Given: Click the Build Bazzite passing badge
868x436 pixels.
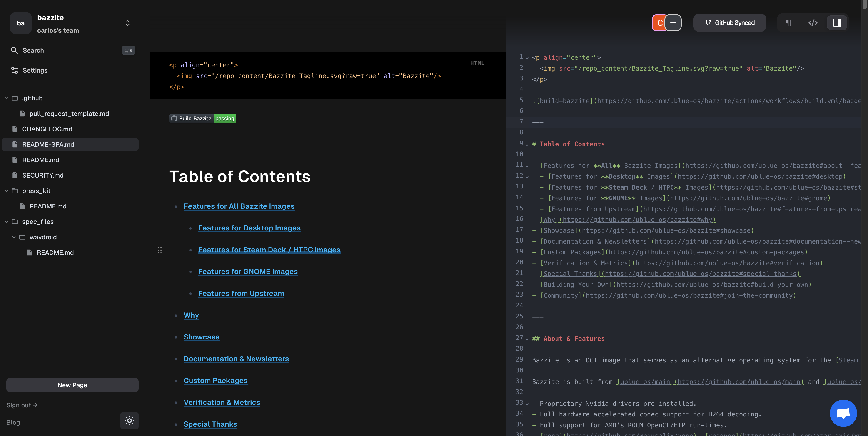Looking at the screenshot, I should click(202, 119).
